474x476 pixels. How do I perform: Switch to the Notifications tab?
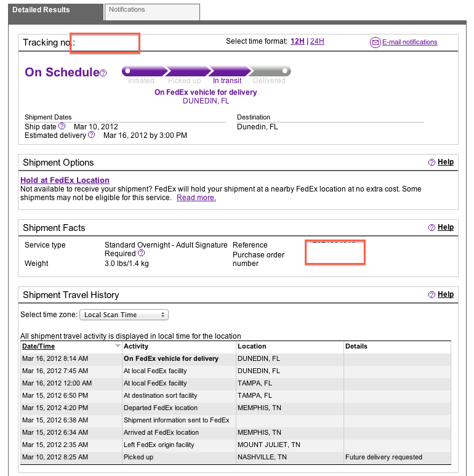click(x=152, y=12)
